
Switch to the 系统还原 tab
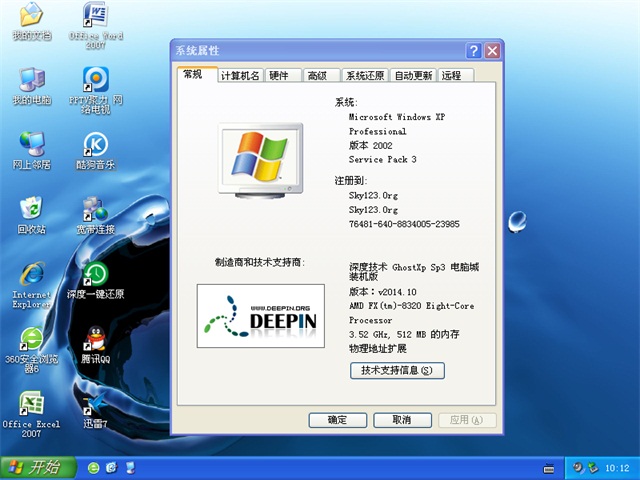(x=364, y=76)
